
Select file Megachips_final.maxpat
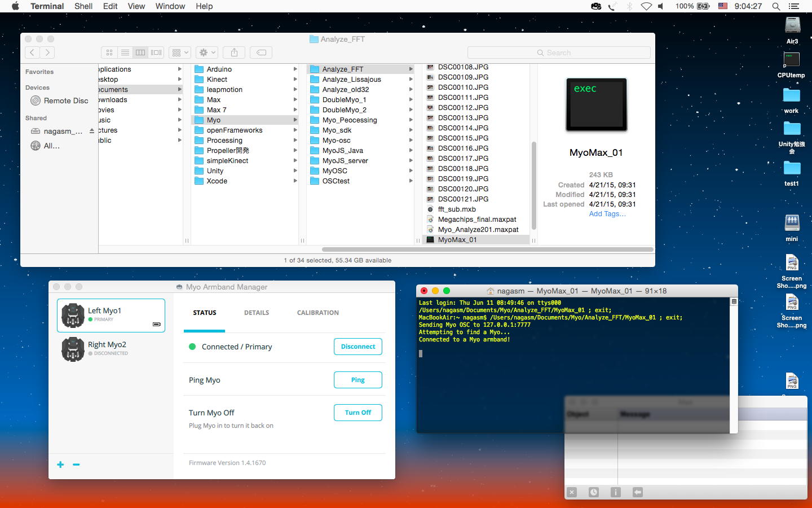476,220
